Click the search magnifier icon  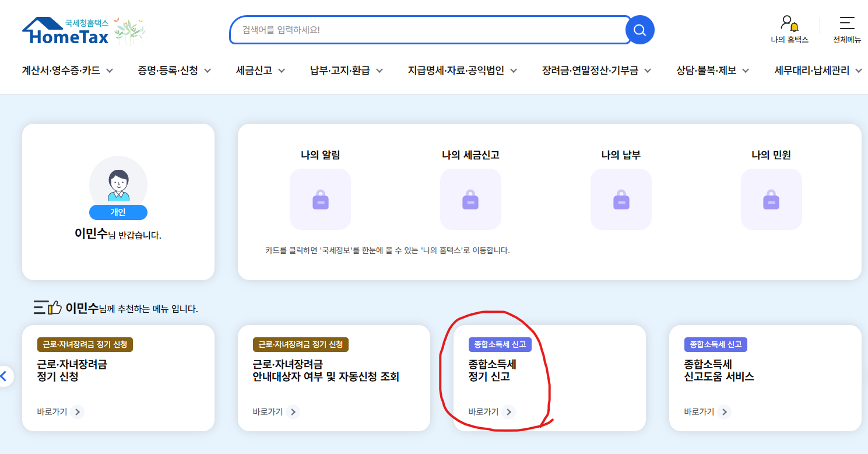click(x=639, y=30)
